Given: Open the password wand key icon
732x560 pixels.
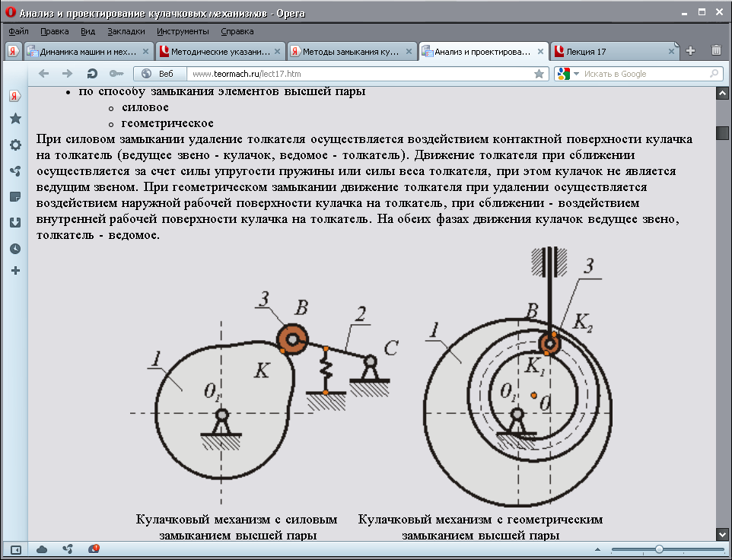Looking at the screenshot, I should point(116,74).
